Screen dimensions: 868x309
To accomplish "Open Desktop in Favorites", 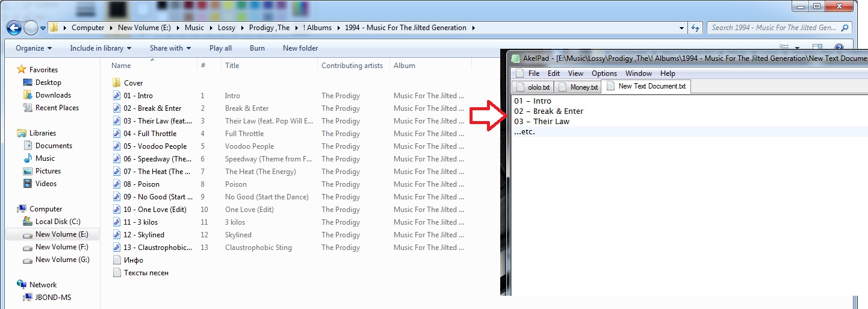I will 48,83.
